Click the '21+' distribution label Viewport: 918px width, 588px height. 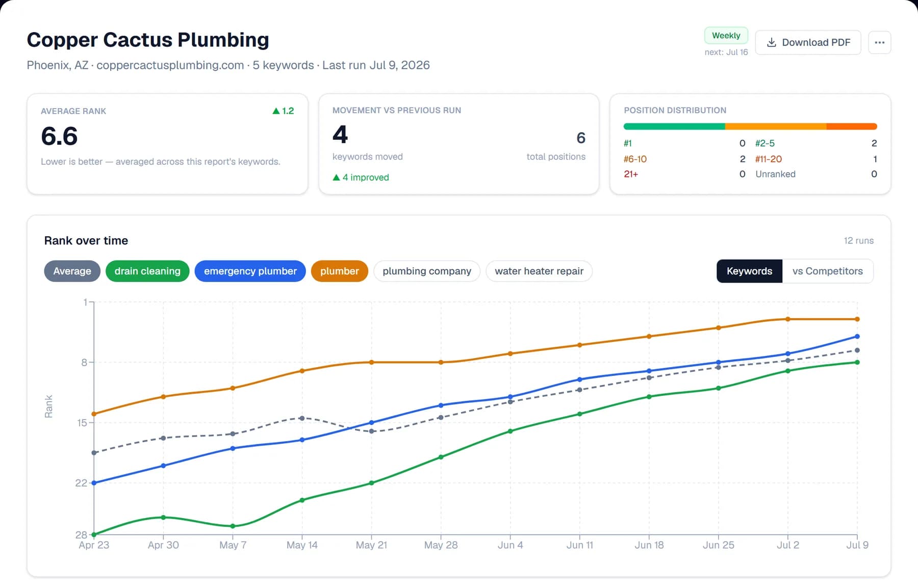[x=631, y=174]
